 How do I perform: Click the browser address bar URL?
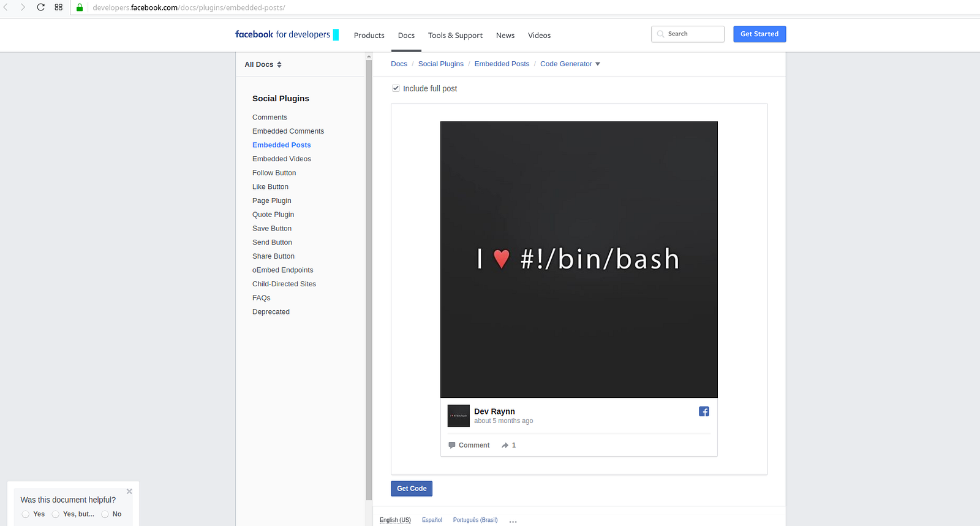189,7
